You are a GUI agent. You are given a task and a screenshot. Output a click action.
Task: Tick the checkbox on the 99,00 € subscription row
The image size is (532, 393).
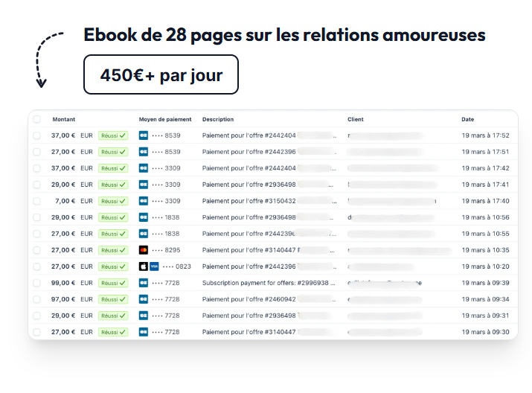pyautogui.click(x=36, y=283)
